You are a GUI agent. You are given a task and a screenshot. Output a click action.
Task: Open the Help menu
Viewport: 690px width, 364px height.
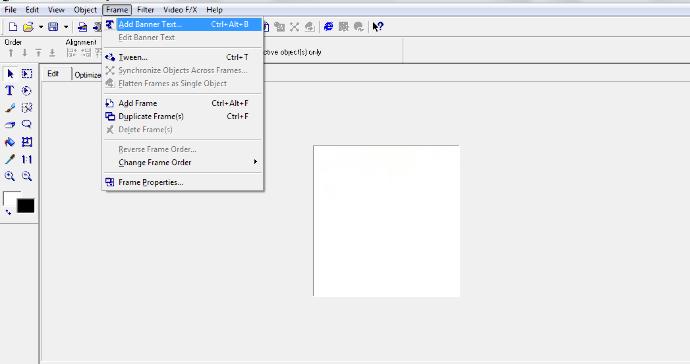214,10
